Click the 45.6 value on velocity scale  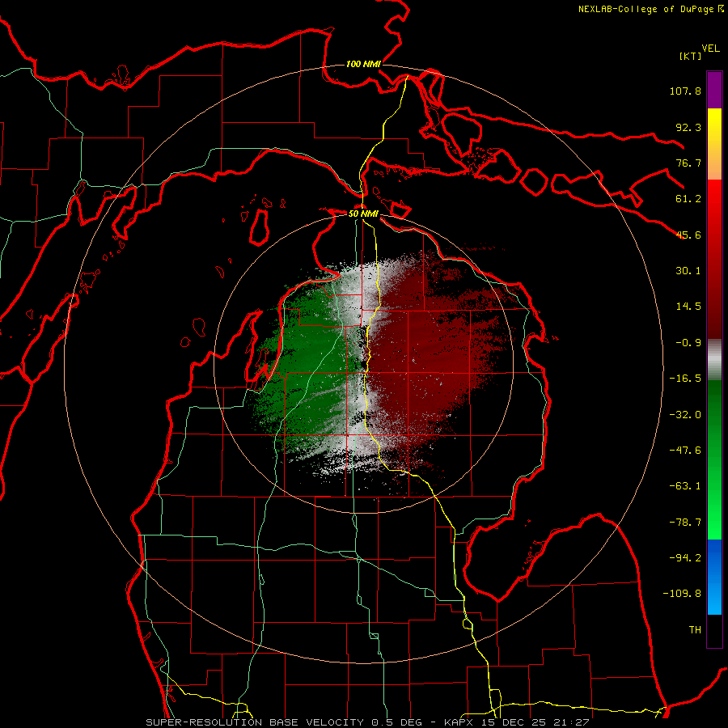tap(688, 235)
